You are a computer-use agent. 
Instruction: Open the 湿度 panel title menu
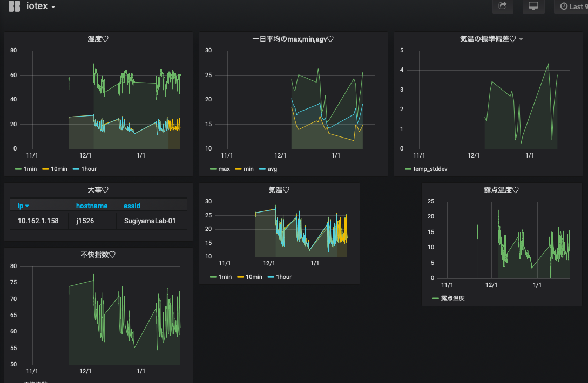point(98,39)
